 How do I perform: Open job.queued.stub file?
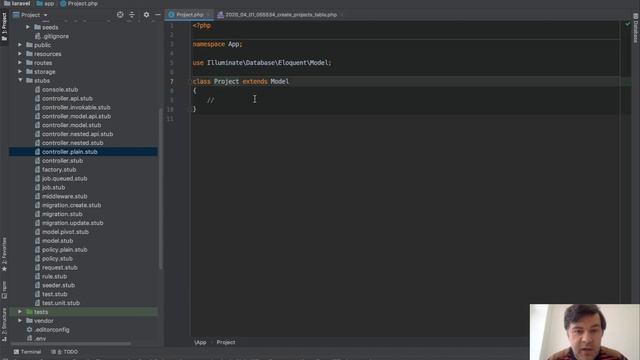pos(64,179)
